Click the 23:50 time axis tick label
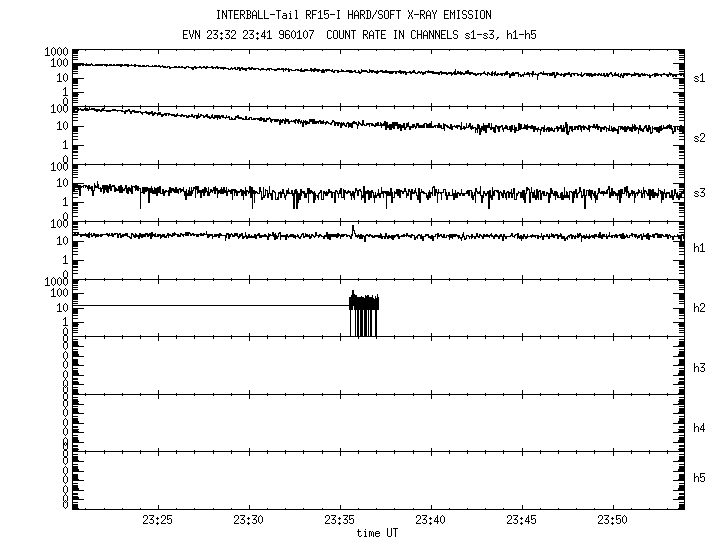Image resolution: width=720 pixels, height=550 pixels. 613,520
